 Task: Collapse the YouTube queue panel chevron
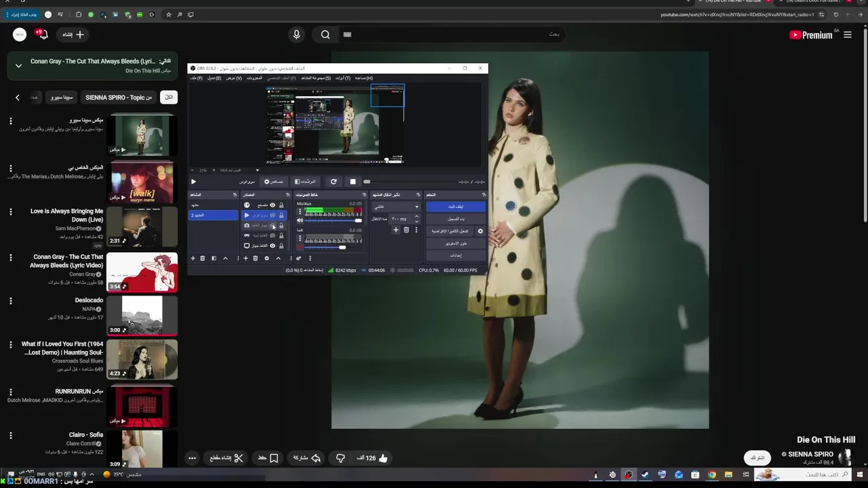[x=18, y=66]
